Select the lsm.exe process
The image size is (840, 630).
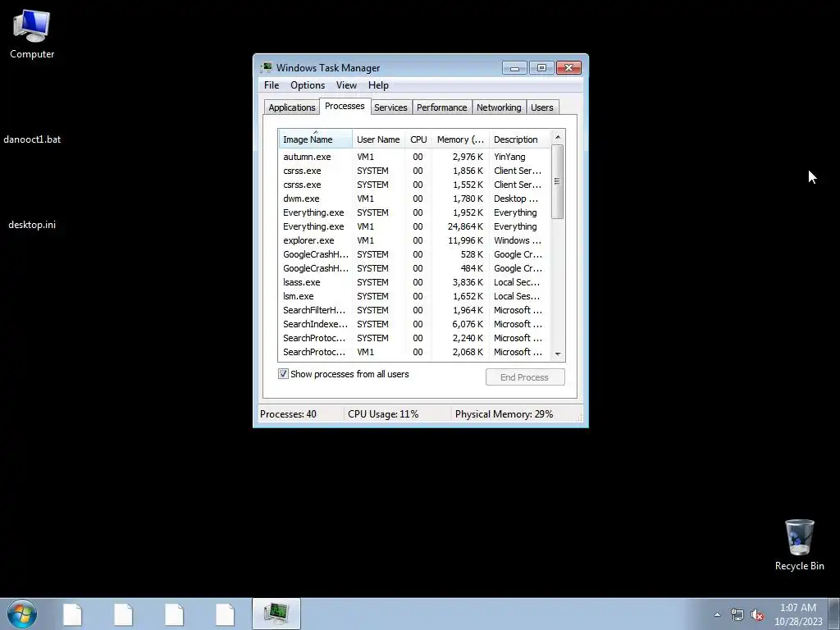pyautogui.click(x=414, y=296)
